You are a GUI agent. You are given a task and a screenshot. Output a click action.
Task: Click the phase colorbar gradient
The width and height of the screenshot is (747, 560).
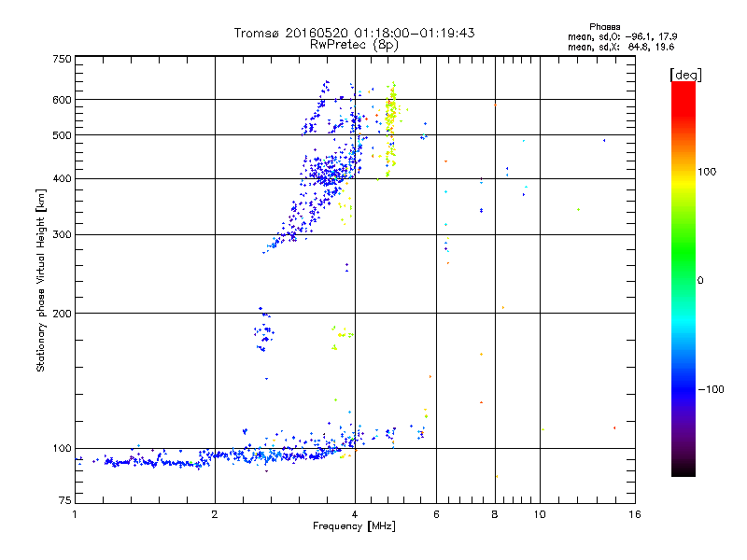(684, 278)
